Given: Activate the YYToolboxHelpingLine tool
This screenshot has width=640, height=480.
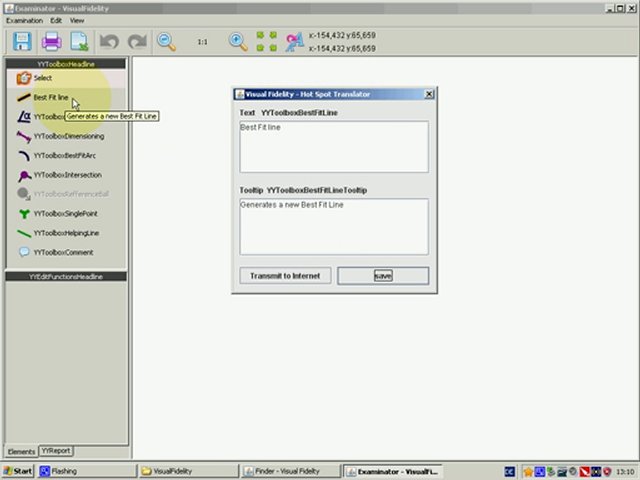Looking at the screenshot, I should [65, 233].
